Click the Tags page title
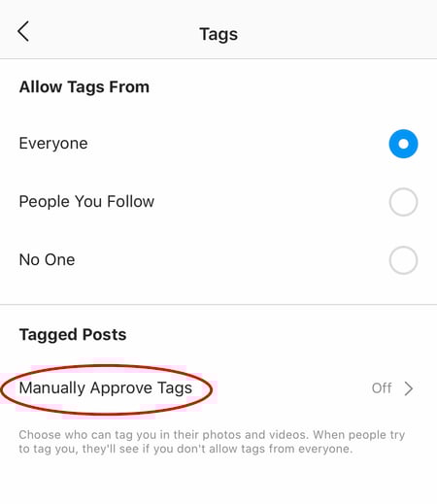This screenshot has width=437, height=504. pos(218,34)
